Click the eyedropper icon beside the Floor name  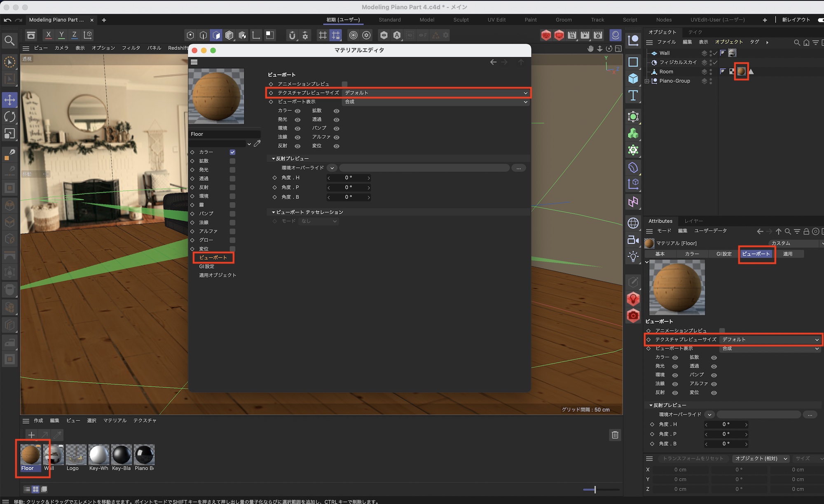257,143
